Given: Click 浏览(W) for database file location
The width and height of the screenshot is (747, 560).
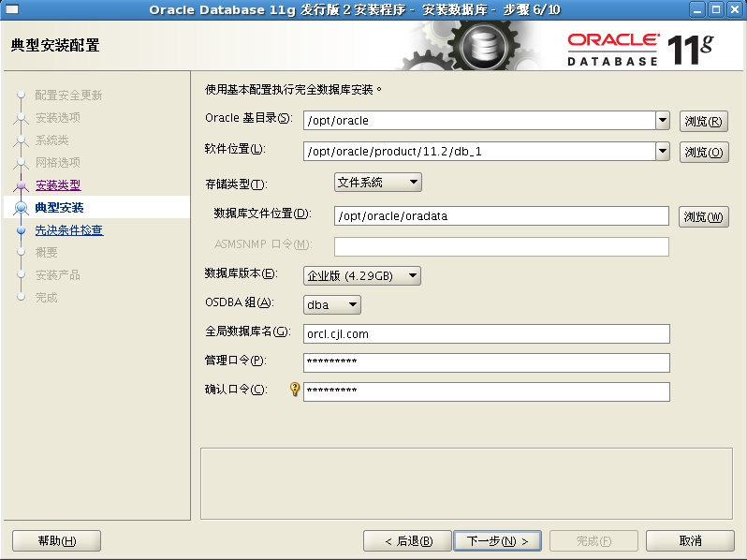Looking at the screenshot, I should click(704, 217).
